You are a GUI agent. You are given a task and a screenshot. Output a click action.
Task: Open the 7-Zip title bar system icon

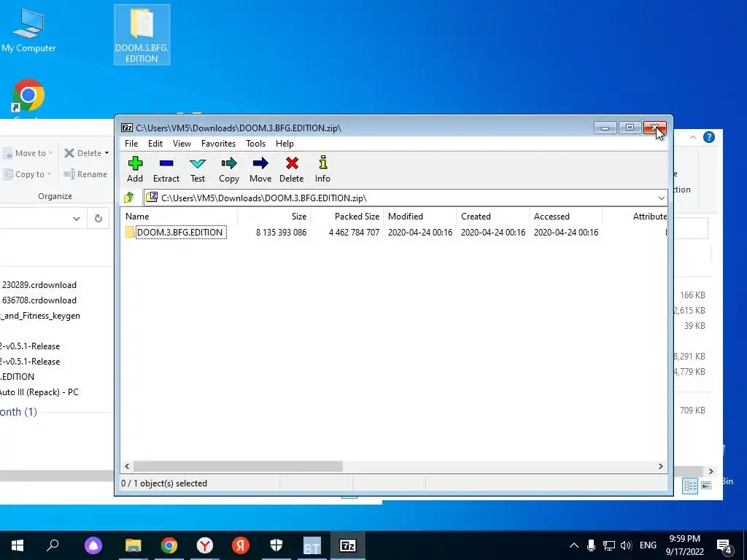tap(127, 128)
